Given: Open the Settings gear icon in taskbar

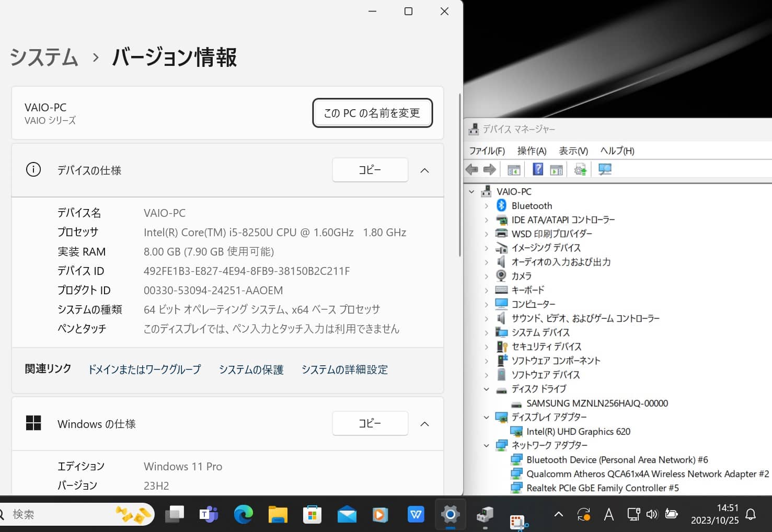Looking at the screenshot, I should tap(450, 515).
